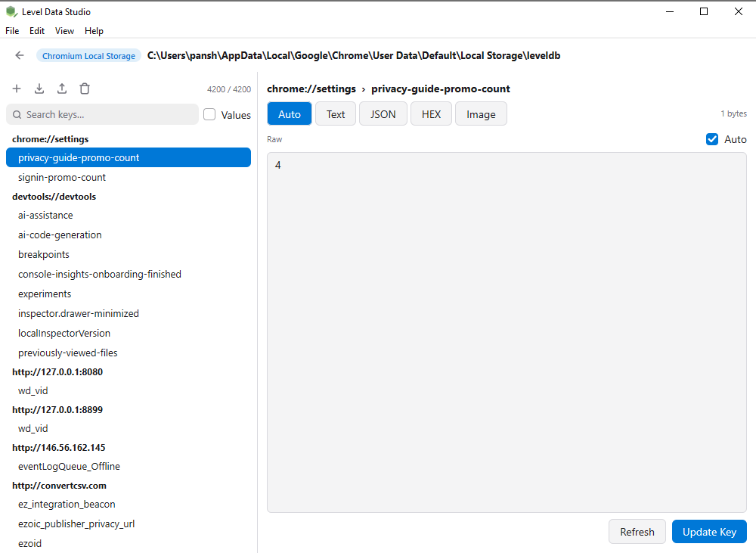
Task: Select the ezoid key
Action: [x=129, y=544]
